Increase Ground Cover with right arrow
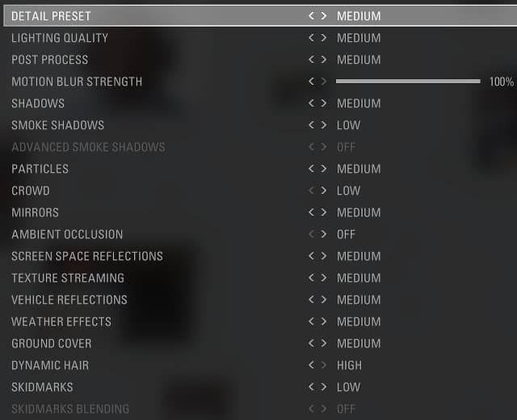Viewport: 517px width, 420px height. coord(324,343)
